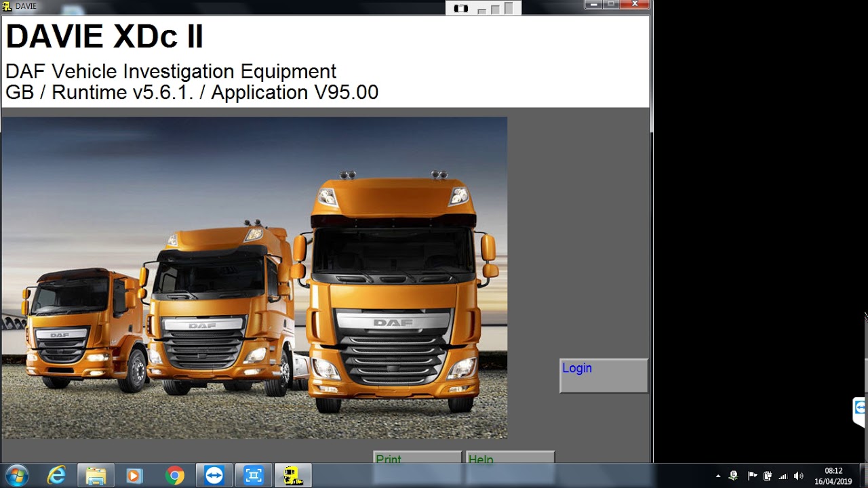Open the Windows Start menu
This screenshot has width=868, height=488.
point(16,476)
